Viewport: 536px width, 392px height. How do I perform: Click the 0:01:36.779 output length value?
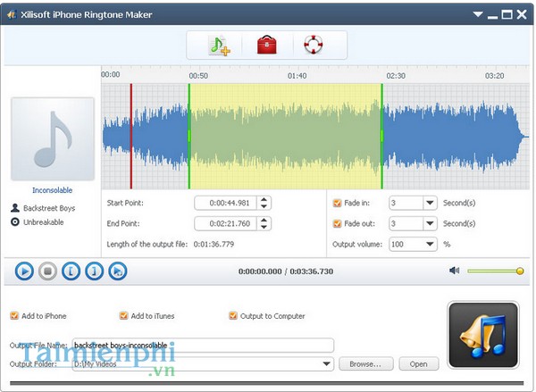(x=214, y=245)
